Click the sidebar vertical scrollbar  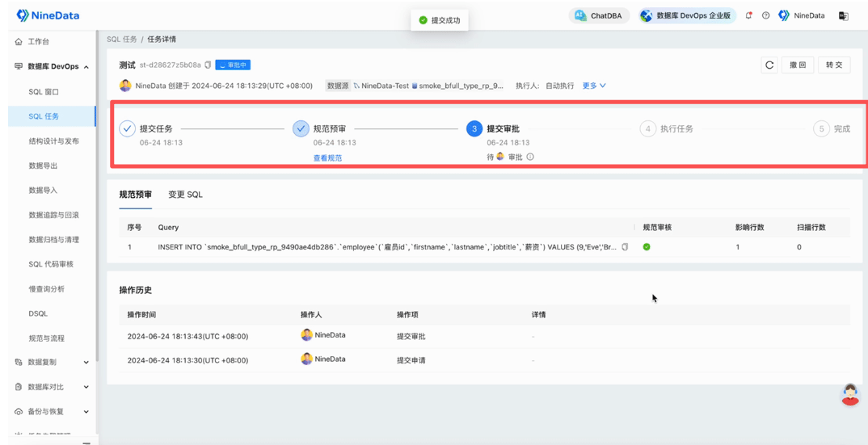98,194
